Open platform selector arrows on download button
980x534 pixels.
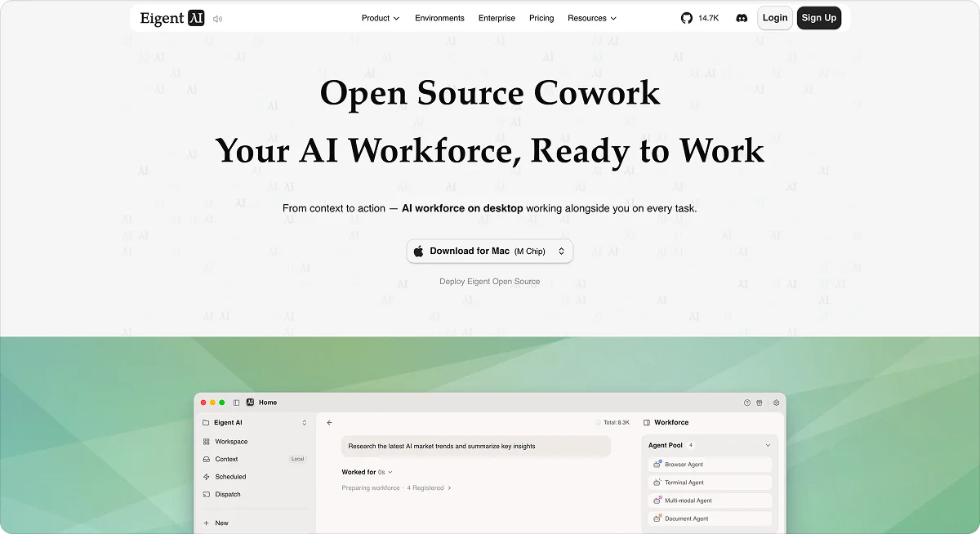(x=562, y=251)
